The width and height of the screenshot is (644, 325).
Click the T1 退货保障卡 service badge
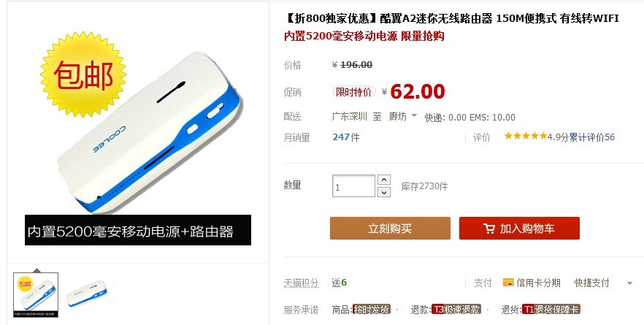point(551,310)
